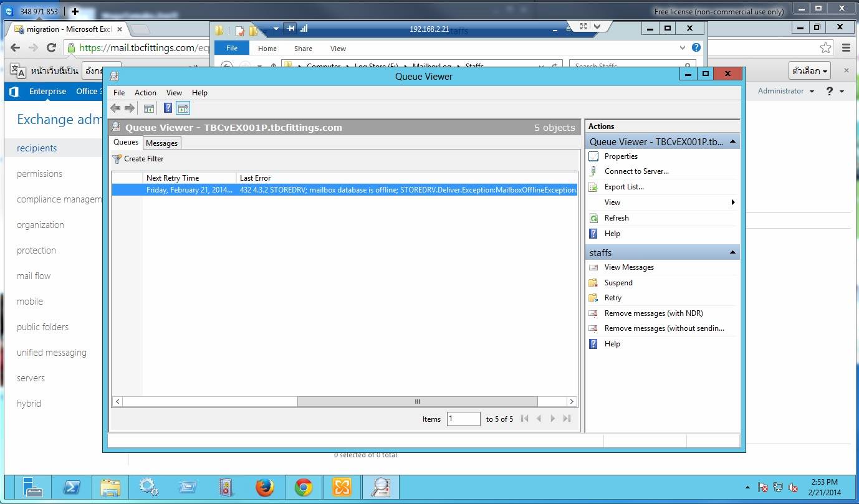Toggle the console tree icon in Queue Viewer toolbar
The height and width of the screenshot is (504, 859).
(149, 108)
